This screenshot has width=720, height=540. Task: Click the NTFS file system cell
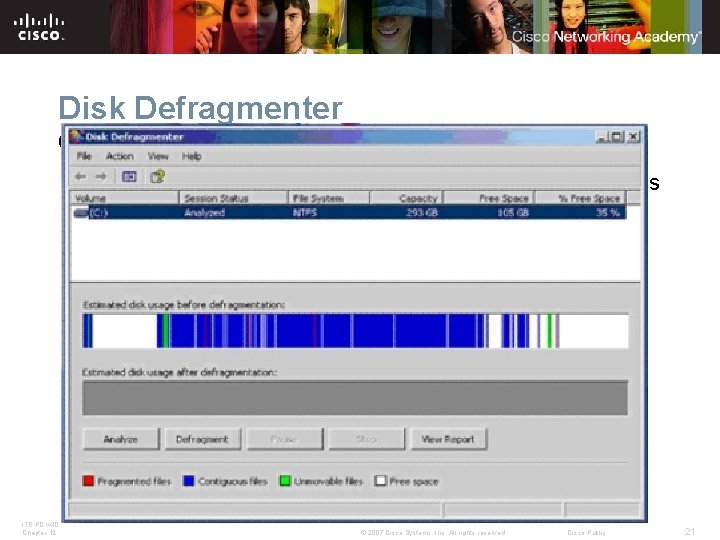coord(305,213)
